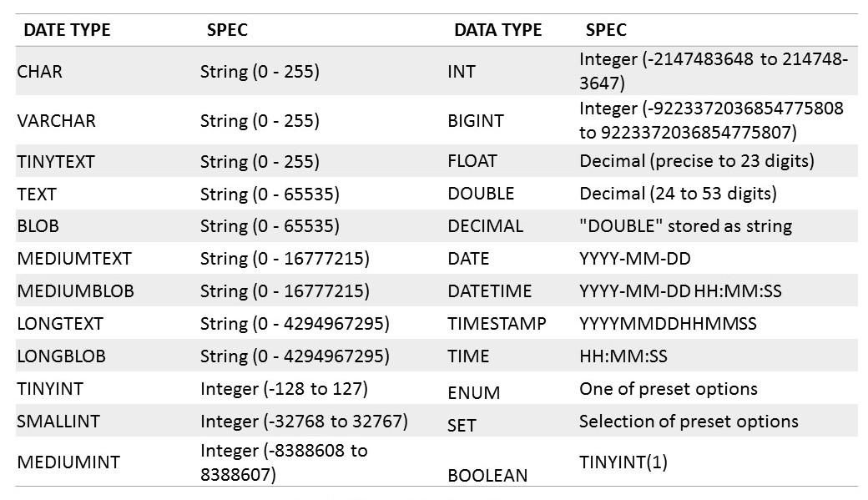Click the LONGBLOB type label

click(61, 356)
